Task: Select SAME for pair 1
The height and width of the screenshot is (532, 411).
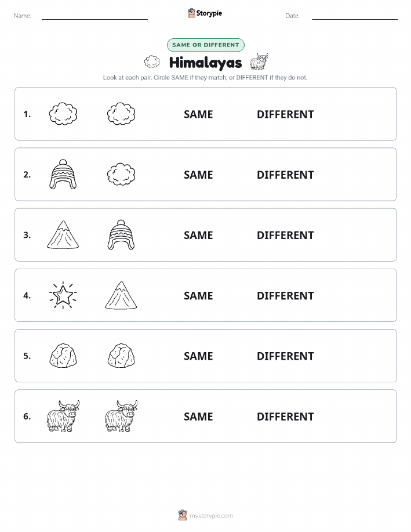Action: click(x=198, y=114)
